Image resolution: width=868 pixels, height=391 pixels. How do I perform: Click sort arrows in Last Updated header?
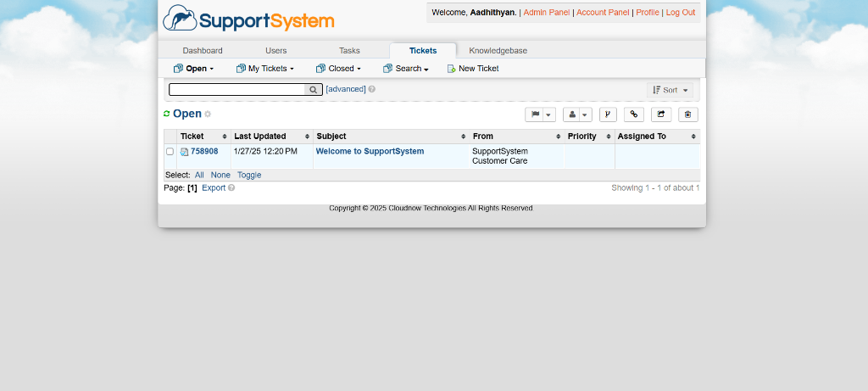pyautogui.click(x=307, y=137)
